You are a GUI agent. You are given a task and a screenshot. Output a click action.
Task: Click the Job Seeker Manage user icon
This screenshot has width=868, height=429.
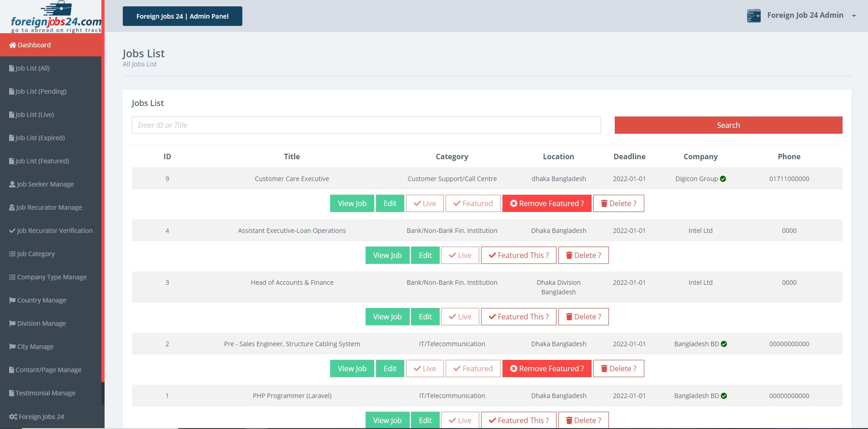click(12, 184)
